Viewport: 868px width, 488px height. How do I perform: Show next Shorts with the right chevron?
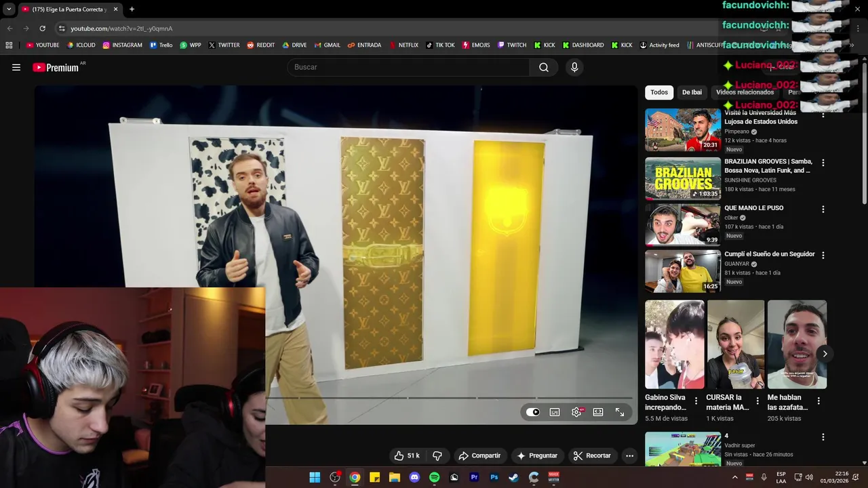825,354
